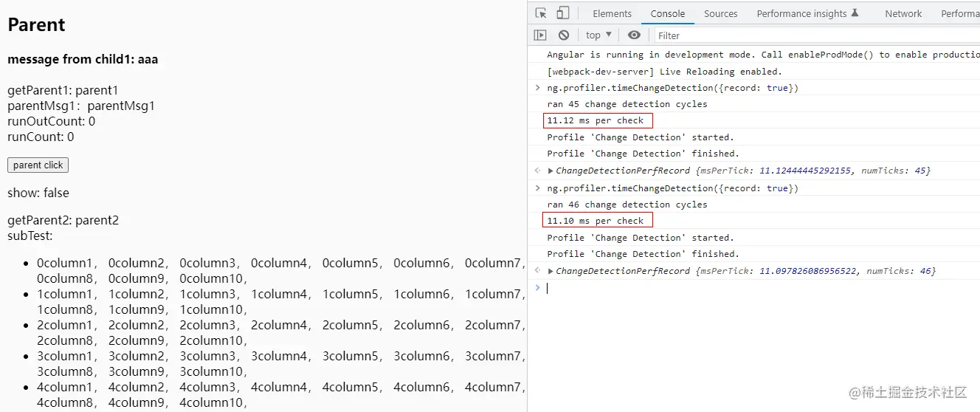This screenshot has height=412, width=980.
Task: Switch to the Elements tab
Action: [612, 13]
